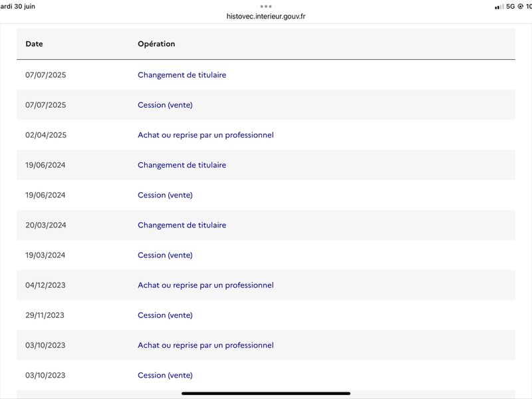Click the Date column header

point(35,44)
